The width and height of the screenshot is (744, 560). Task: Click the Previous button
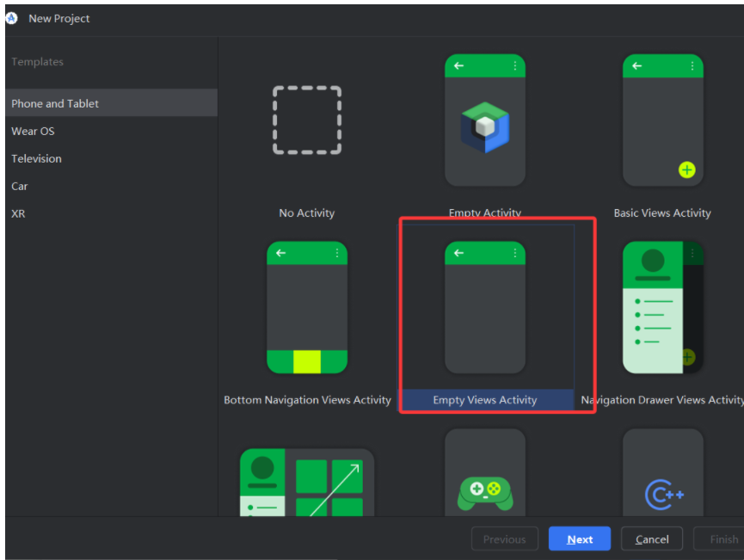pyautogui.click(x=504, y=538)
